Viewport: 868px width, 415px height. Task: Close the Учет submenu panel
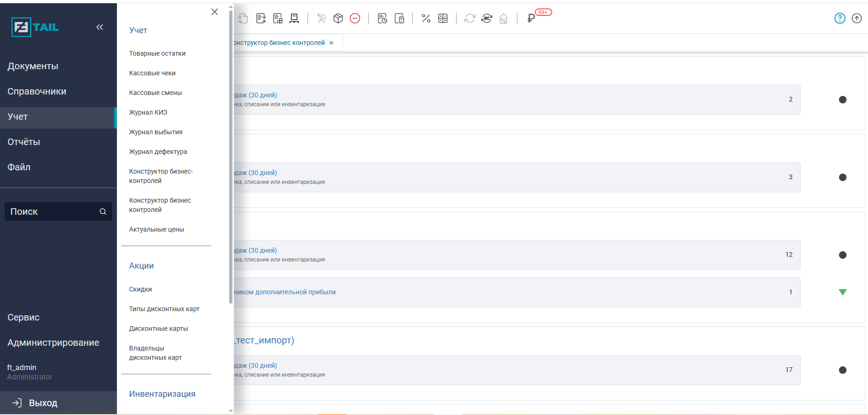(215, 12)
